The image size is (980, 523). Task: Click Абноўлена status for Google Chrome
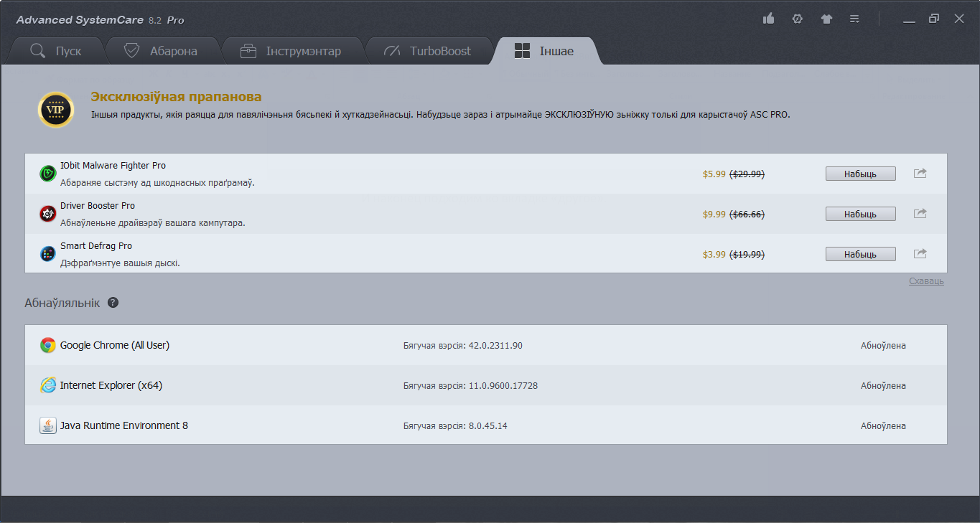tap(883, 346)
